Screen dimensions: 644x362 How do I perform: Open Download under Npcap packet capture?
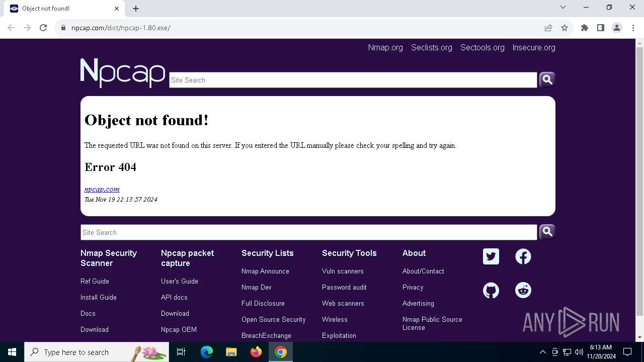[x=175, y=313]
